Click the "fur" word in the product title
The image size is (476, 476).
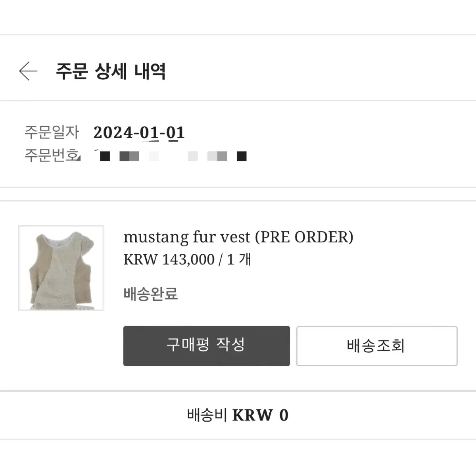(204, 237)
